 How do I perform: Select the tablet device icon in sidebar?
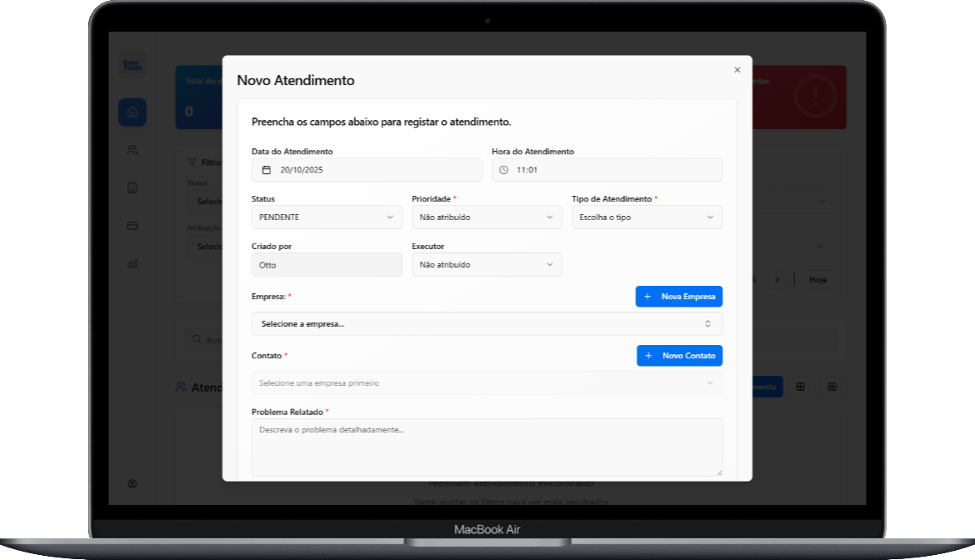132,188
